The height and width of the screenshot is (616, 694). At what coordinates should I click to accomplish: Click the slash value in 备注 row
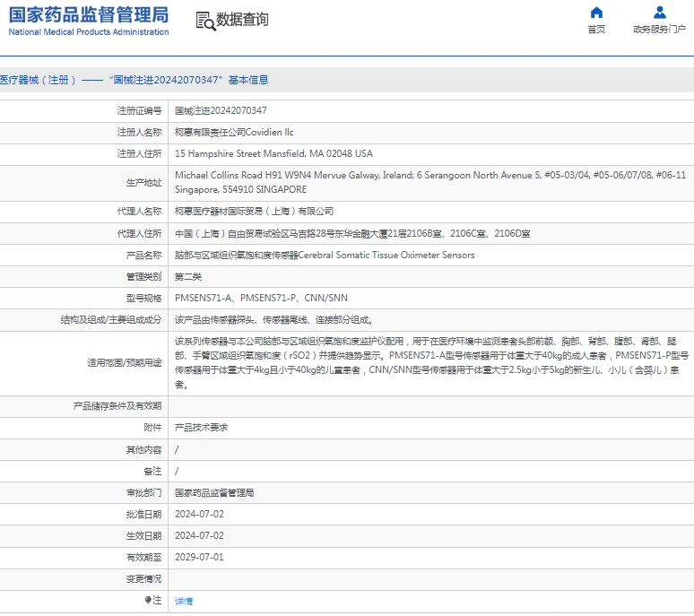(x=177, y=472)
